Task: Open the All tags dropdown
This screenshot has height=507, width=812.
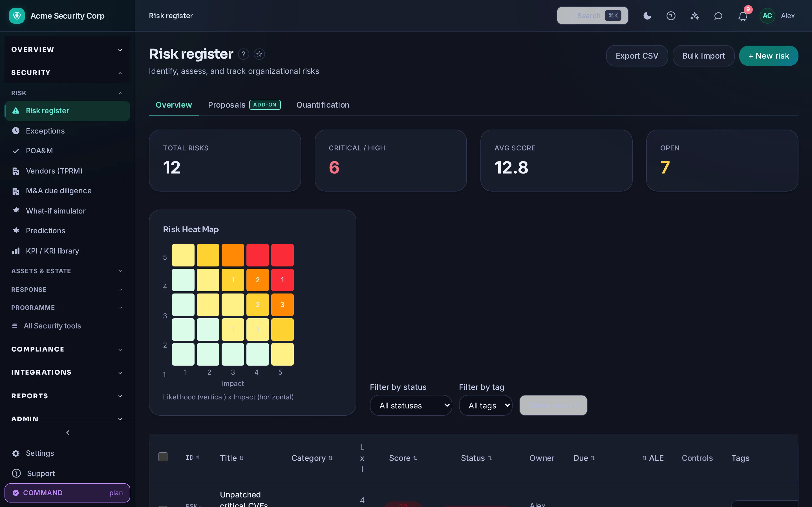Action: [x=486, y=405]
